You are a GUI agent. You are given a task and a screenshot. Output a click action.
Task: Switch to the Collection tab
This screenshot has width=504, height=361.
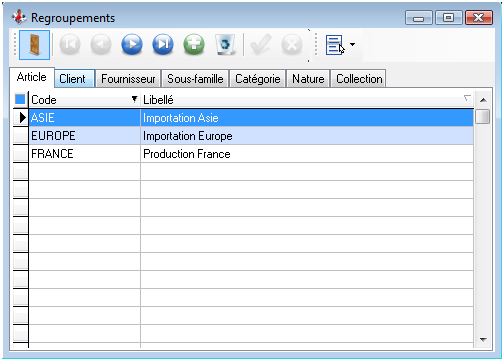(359, 79)
